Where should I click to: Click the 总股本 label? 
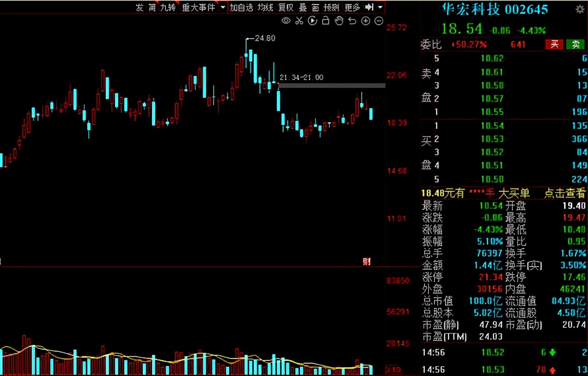[437, 313]
